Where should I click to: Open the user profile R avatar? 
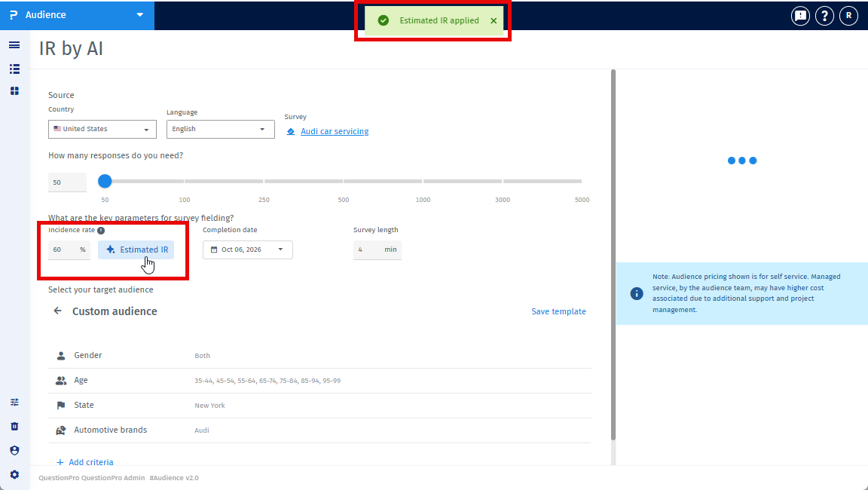[x=848, y=16]
